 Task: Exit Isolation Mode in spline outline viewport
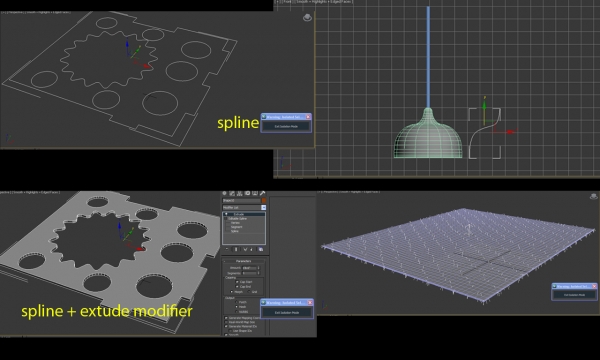pyautogui.click(x=286, y=126)
